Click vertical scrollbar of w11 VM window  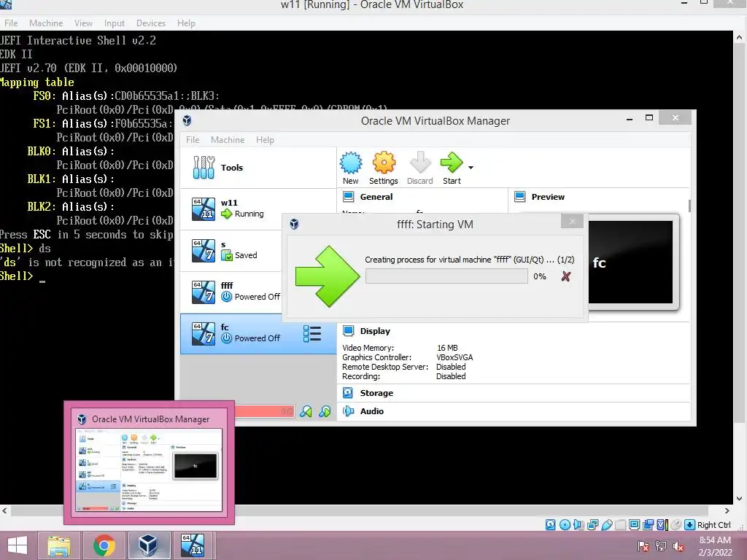pyautogui.click(x=739, y=233)
